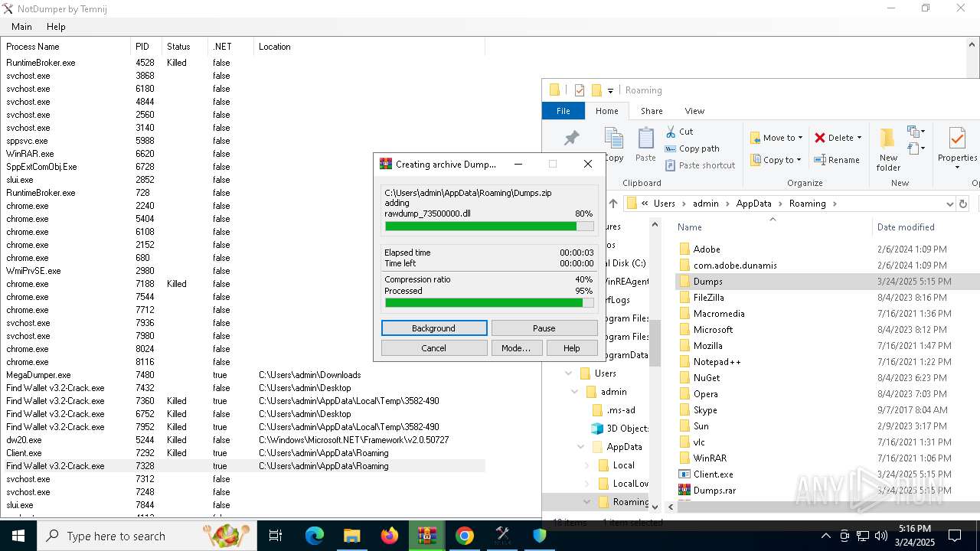980x551 pixels.
Task: Open the Dumps folder in Roaming
Action: point(707,281)
